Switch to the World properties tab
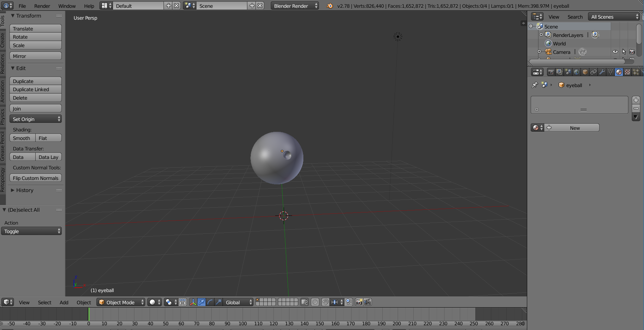 [x=576, y=72]
